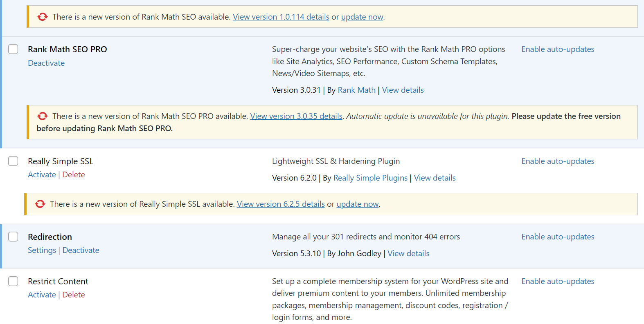Enable auto-updates for Rank Math SEO PRO

(558, 49)
